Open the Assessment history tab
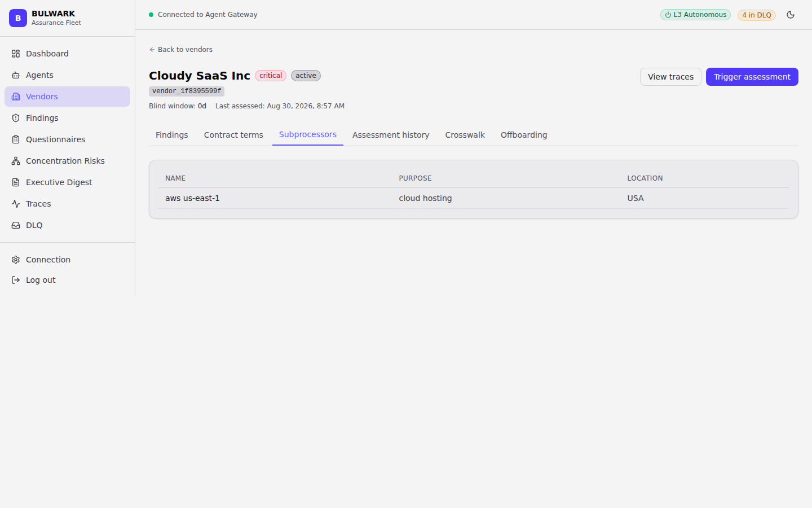Image resolution: width=812 pixels, height=508 pixels. [391, 135]
